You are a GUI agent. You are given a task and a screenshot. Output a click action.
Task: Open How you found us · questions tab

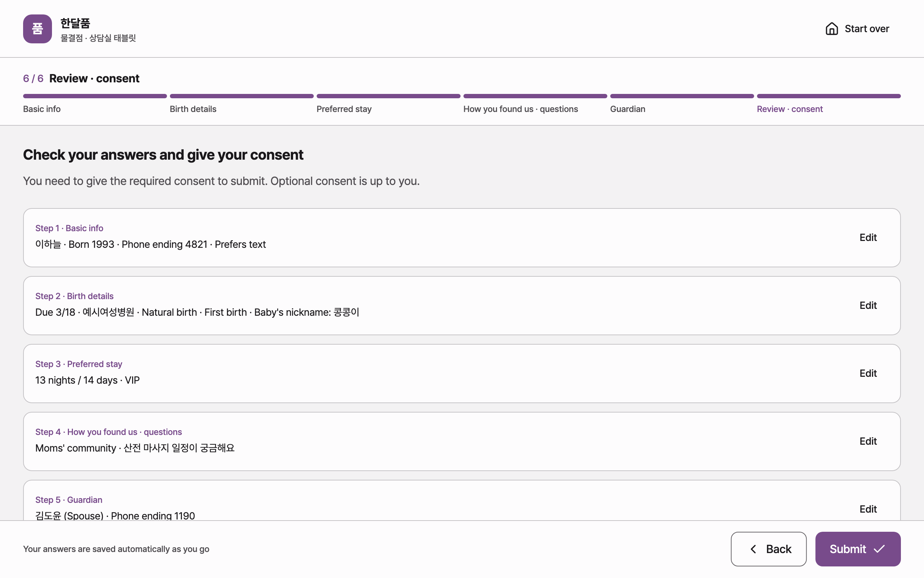click(x=520, y=109)
